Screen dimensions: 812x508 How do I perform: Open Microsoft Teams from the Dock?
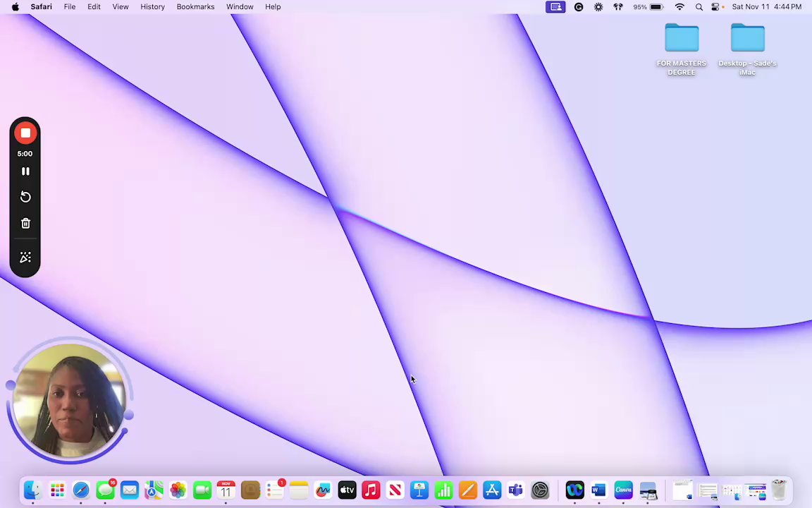coord(516,490)
